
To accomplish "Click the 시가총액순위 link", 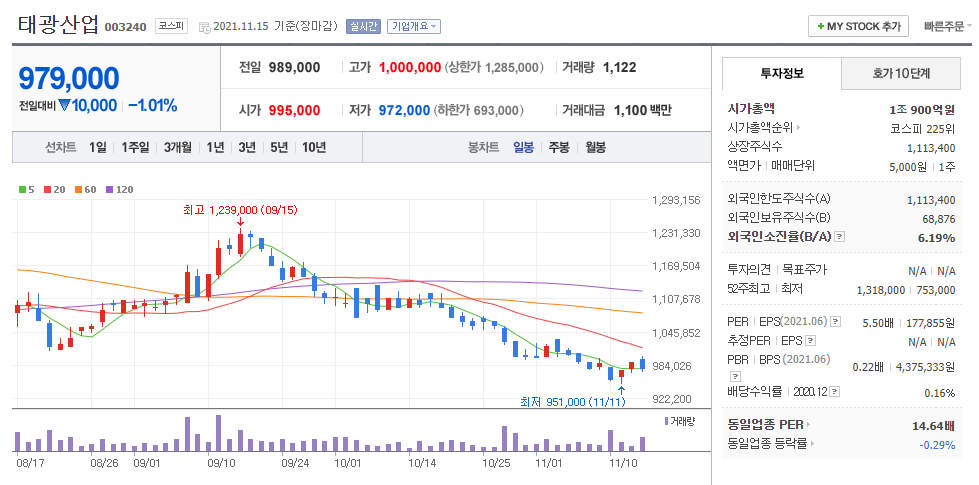I will pyautogui.click(x=760, y=128).
